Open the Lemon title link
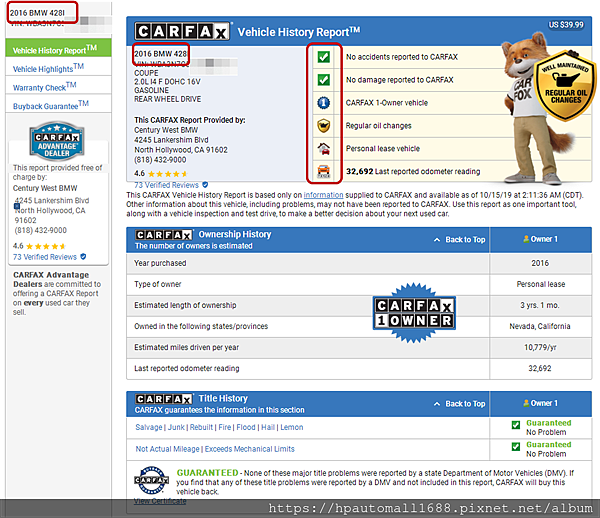Image resolution: width=600 pixels, height=518 pixels. pyautogui.click(x=292, y=427)
